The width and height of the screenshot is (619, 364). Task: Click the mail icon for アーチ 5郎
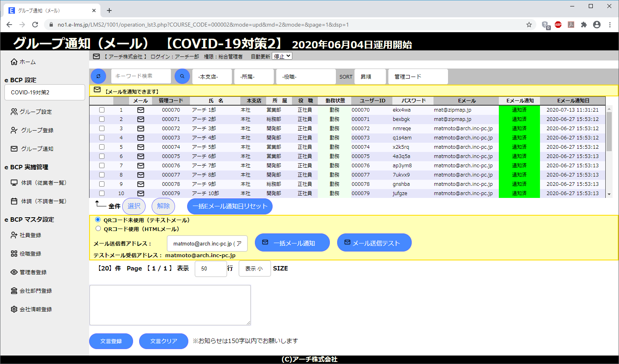141,147
